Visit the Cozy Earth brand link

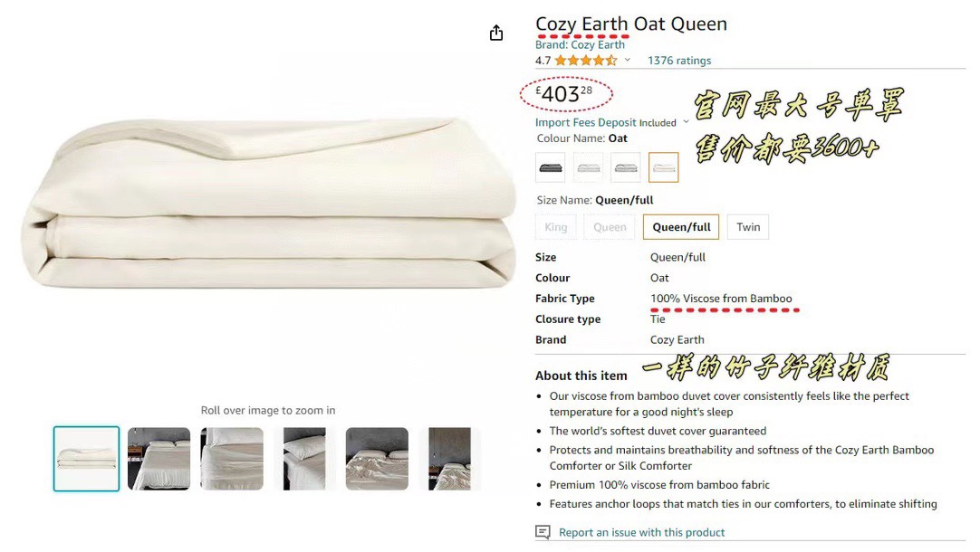(580, 43)
